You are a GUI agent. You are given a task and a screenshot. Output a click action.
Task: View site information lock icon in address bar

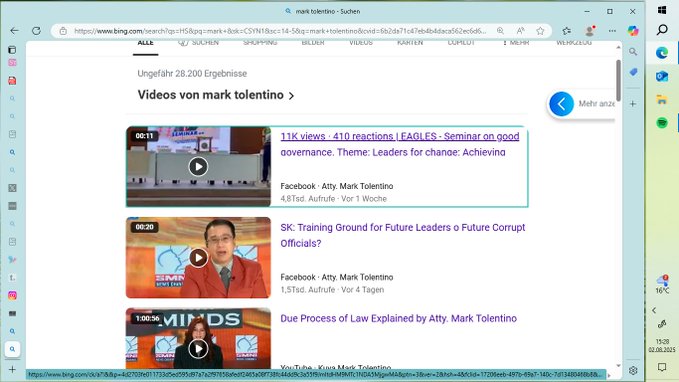pyautogui.click(x=63, y=31)
